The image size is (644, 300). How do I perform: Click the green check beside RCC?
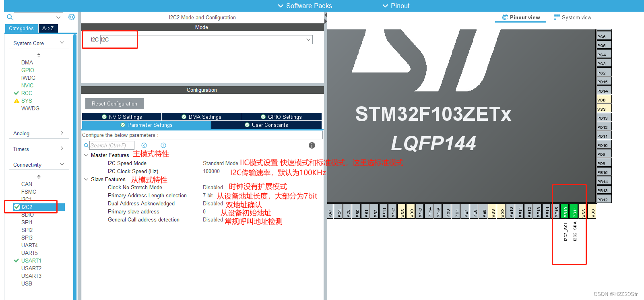click(x=17, y=93)
